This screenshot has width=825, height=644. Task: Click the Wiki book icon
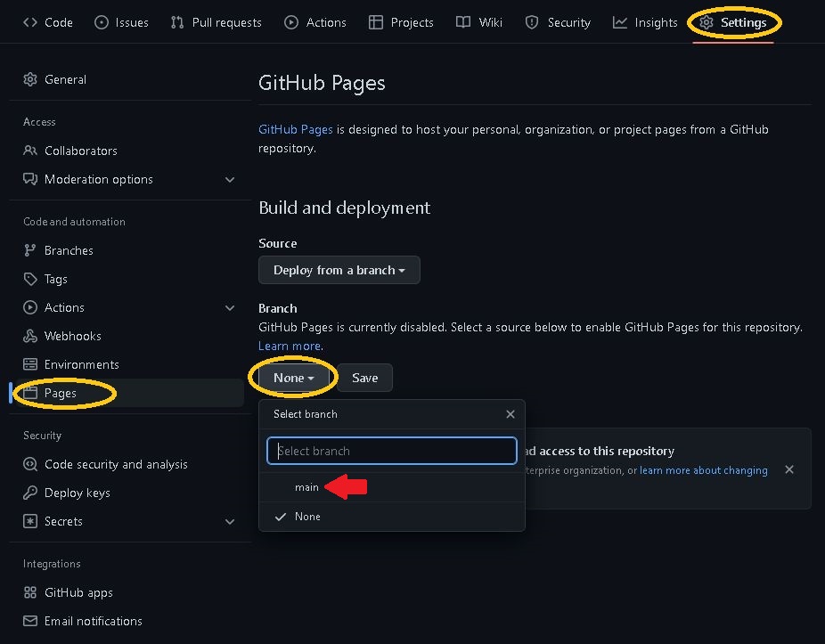point(463,22)
